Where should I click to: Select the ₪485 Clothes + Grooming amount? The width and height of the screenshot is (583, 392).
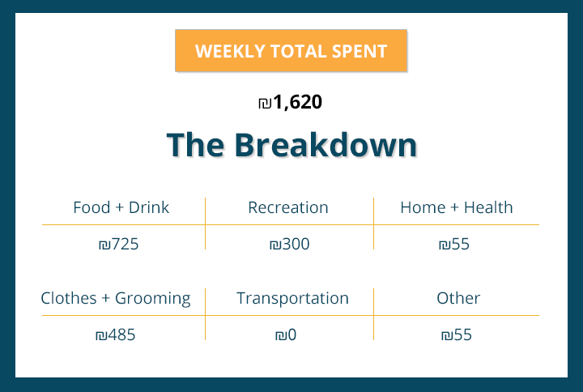point(115,334)
